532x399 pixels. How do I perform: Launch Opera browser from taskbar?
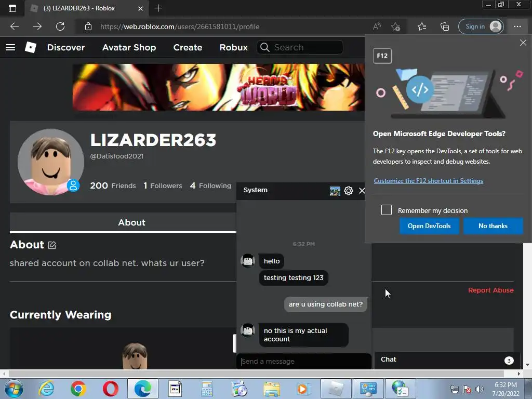click(x=110, y=389)
